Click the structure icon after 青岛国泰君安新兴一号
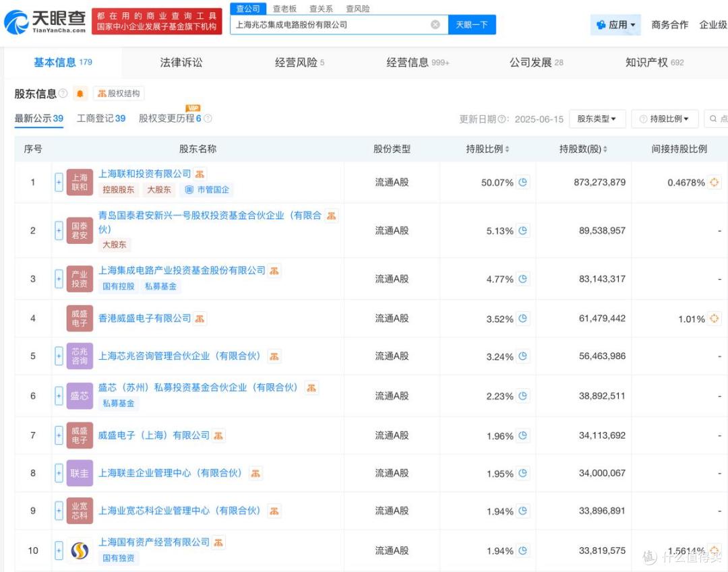Screen dimensions: 728x572 [331, 216]
